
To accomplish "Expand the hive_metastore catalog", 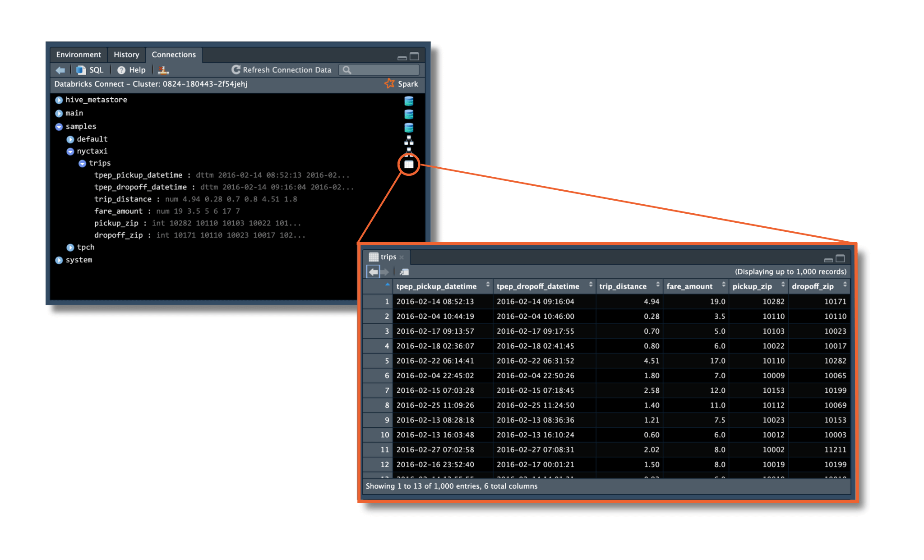I will (x=59, y=100).
